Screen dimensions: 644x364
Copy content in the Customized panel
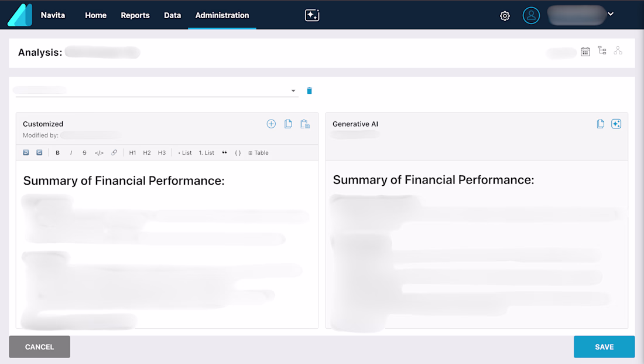pyautogui.click(x=288, y=124)
